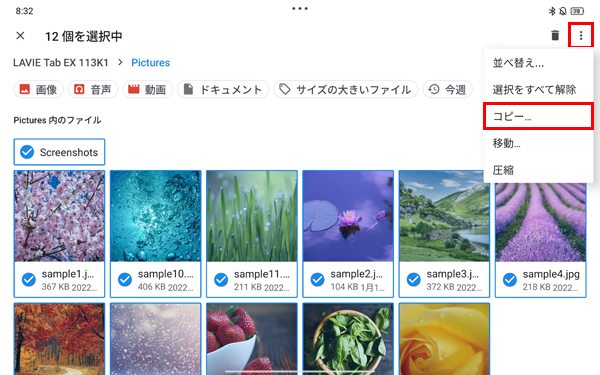The width and height of the screenshot is (600, 375).
Task: Filter by 今週 chip
Action: pyautogui.click(x=447, y=90)
